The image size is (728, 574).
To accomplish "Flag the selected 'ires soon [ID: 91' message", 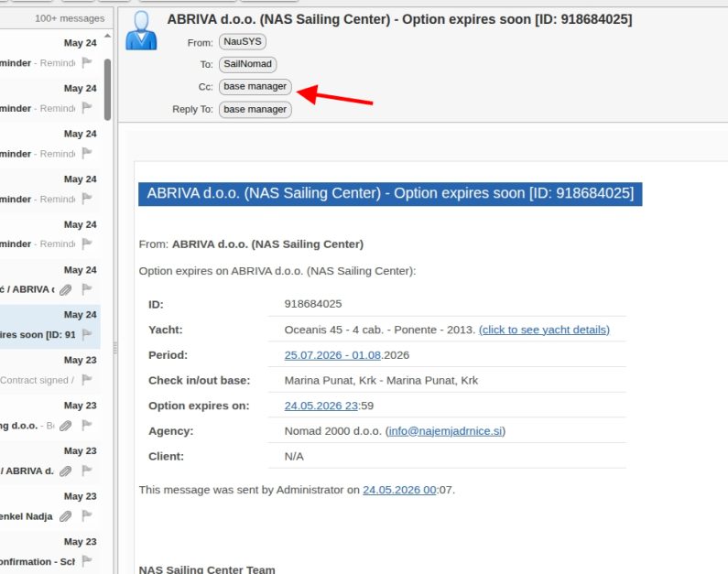I will (87, 334).
